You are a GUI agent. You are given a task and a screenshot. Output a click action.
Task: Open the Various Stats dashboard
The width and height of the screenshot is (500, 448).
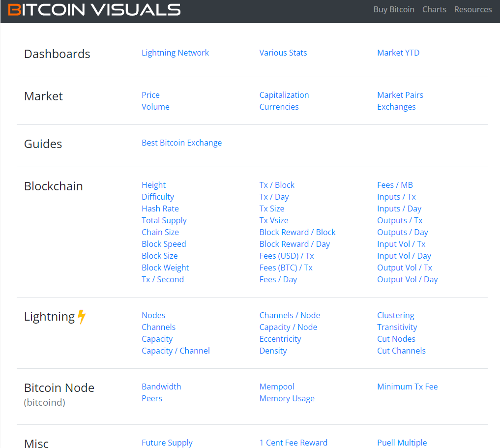(x=283, y=53)
